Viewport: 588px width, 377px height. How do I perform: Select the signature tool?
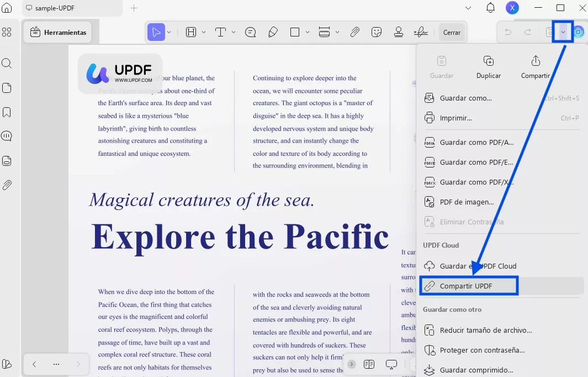point(421,32)
